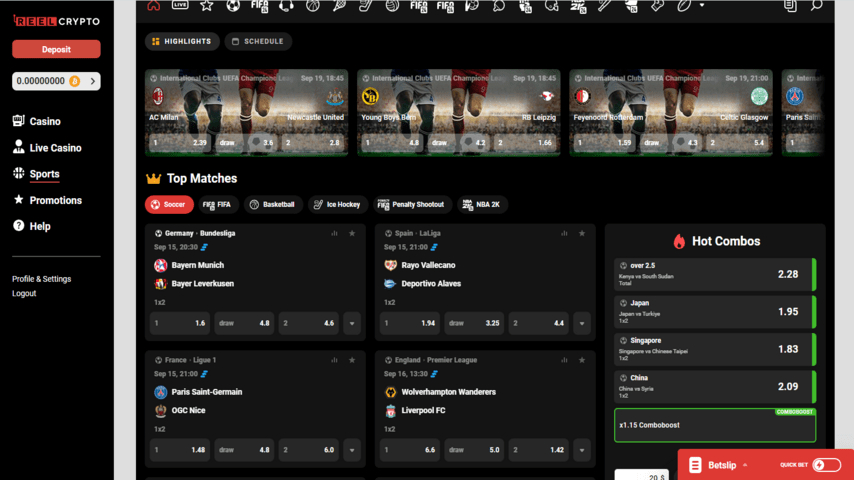Select the FIFA filter in Top Matches
This screenshot has width=854, height=480.
218,204
